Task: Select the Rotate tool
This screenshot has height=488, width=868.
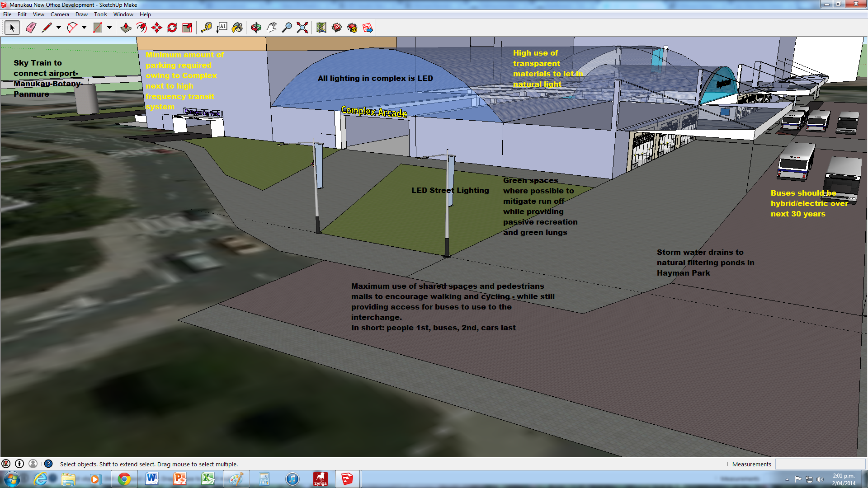Action: coord(172,28)
